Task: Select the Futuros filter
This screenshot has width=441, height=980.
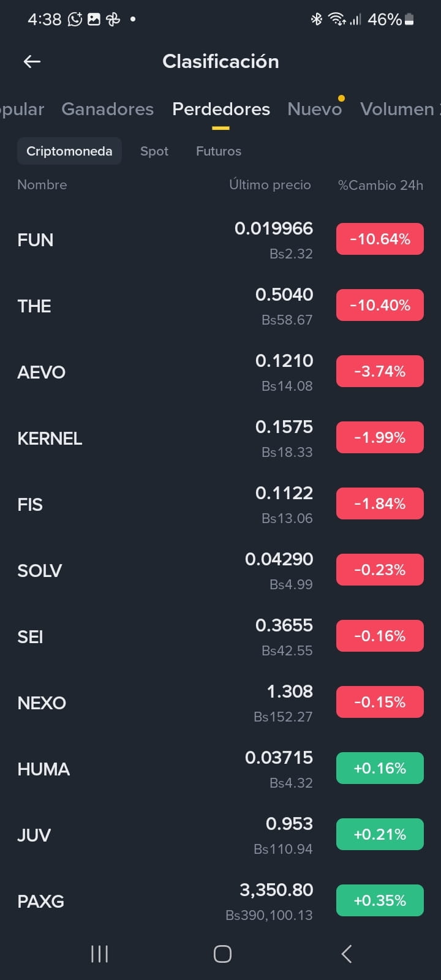Action: click(x=219, y=151)
